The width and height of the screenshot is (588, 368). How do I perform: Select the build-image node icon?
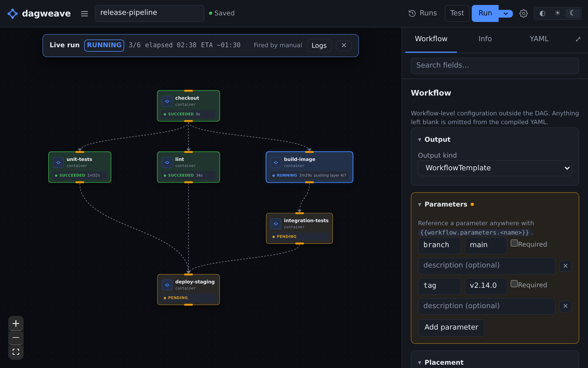[276, 163]
